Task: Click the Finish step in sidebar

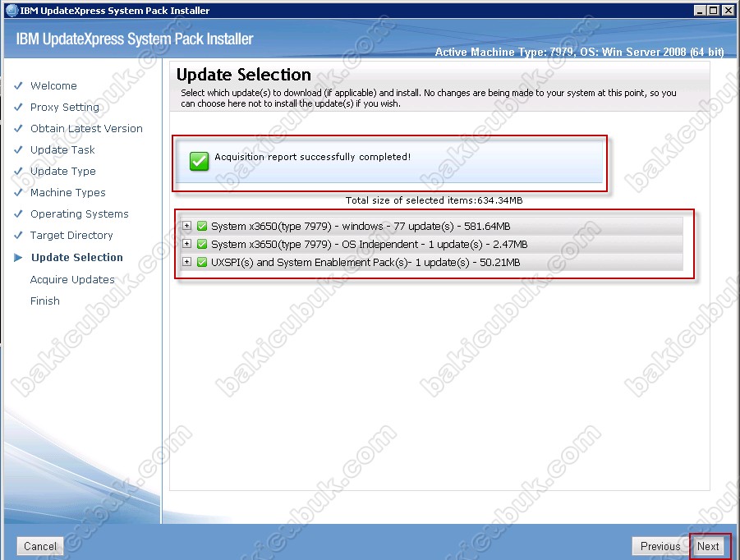Action: (x=45, y=301)
